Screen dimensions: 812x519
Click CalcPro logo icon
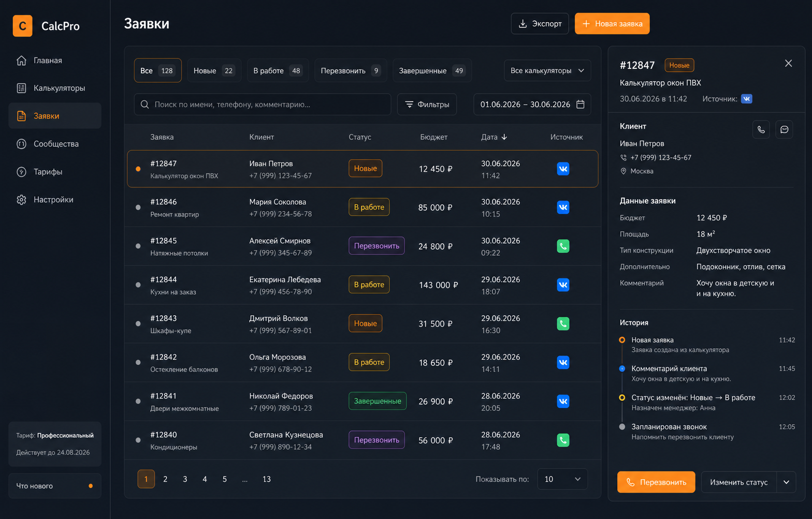pyautogui.click(x=22, y=26)
